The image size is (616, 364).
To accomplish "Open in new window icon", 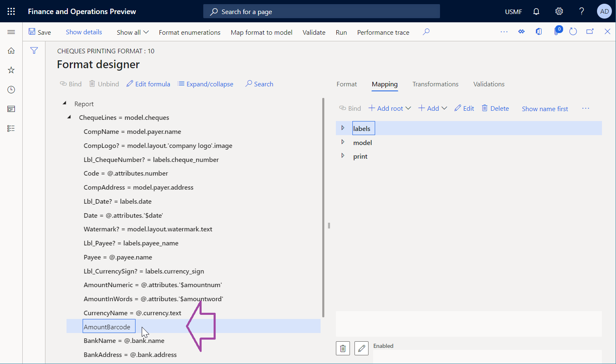I will tap(590, 32).
